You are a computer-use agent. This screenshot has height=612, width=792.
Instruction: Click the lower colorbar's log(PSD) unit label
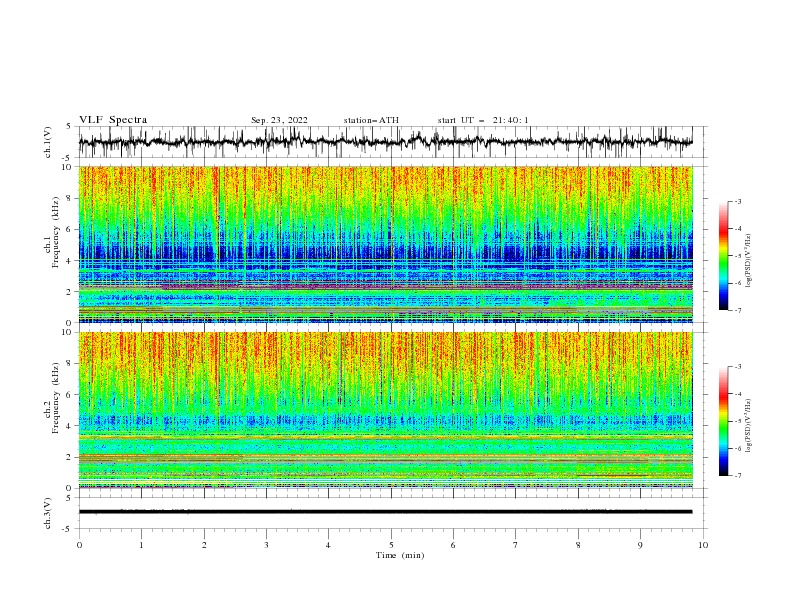(749, 426)
